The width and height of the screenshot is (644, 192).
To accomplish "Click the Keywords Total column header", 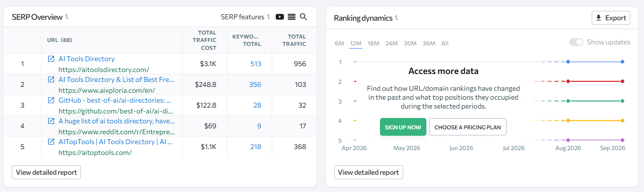I will [x=246, y=40].
